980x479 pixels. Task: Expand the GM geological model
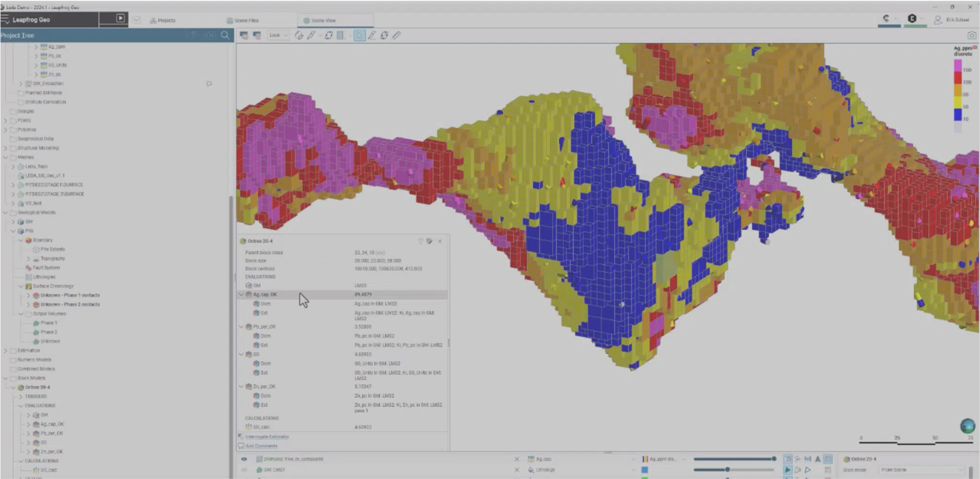tap(13, 222)
